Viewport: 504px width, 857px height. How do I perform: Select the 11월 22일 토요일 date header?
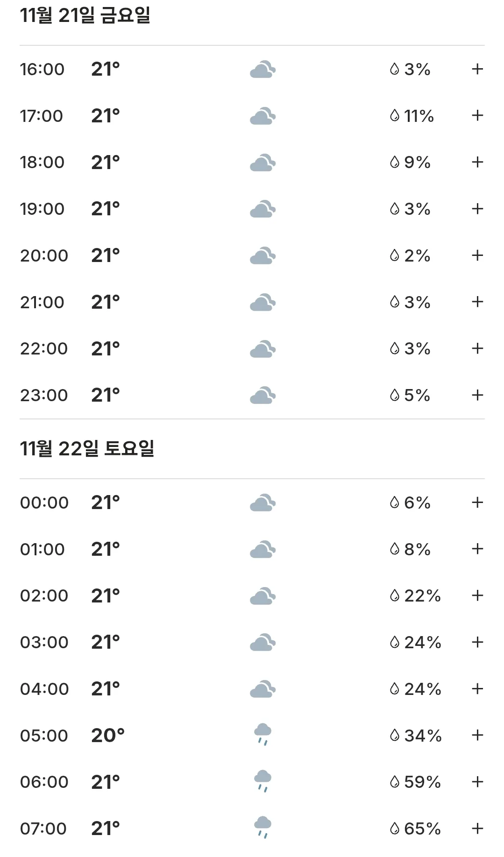[x=87, y=448]
